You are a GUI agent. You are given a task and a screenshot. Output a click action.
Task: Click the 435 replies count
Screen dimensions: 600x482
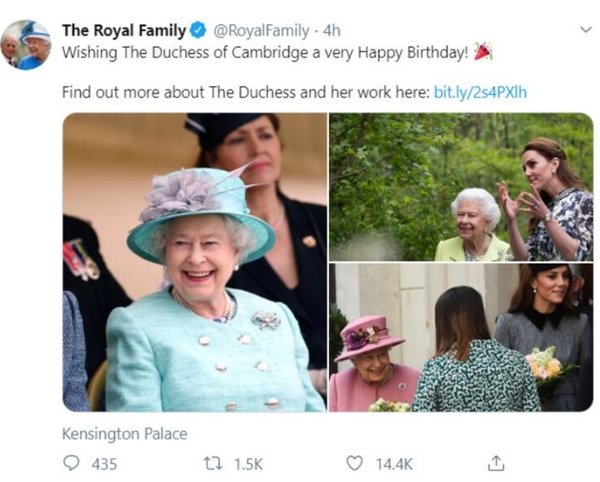[x=104, y=464]
